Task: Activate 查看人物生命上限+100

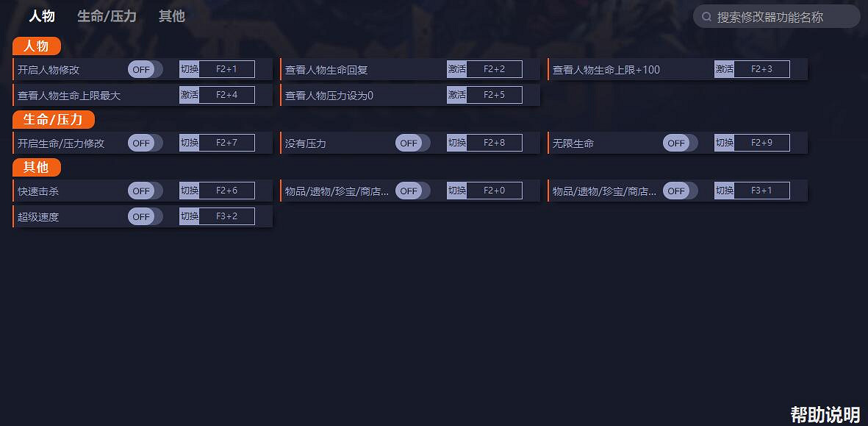Action: [723, 68]
